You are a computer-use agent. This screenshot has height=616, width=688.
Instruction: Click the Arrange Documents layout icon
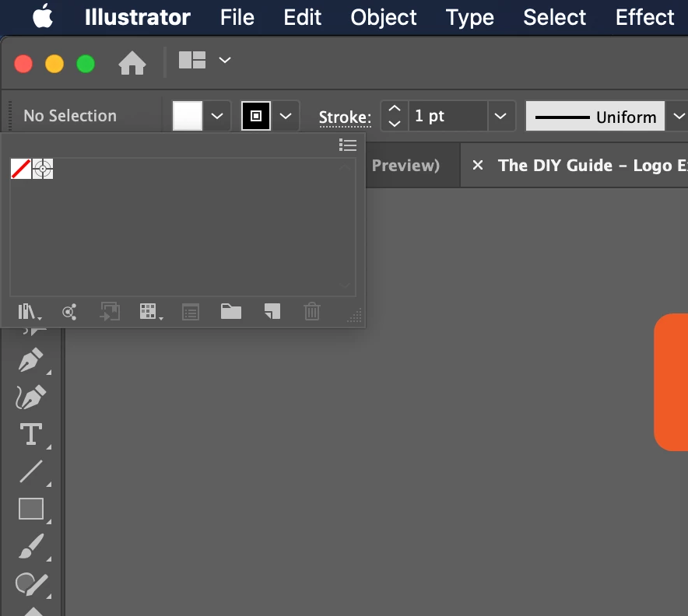point(192,60)
